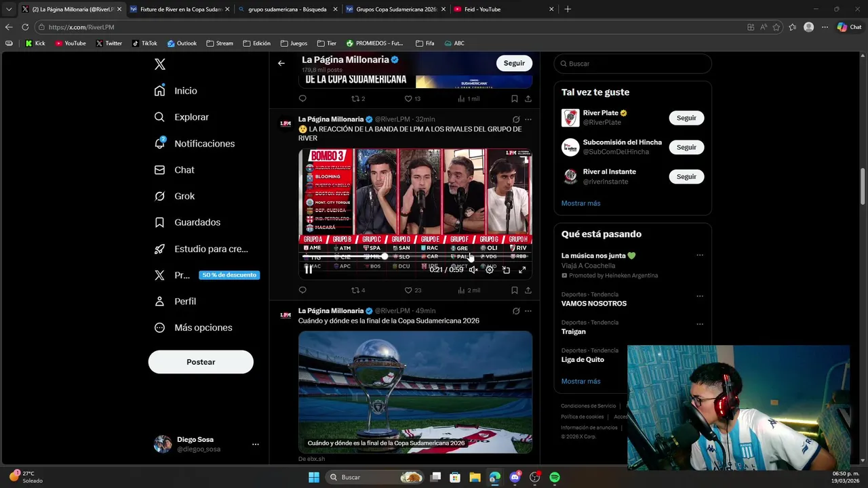Screen dimensions: 868x488
Task: Open the Explorar section
Action: coord(181,117)
